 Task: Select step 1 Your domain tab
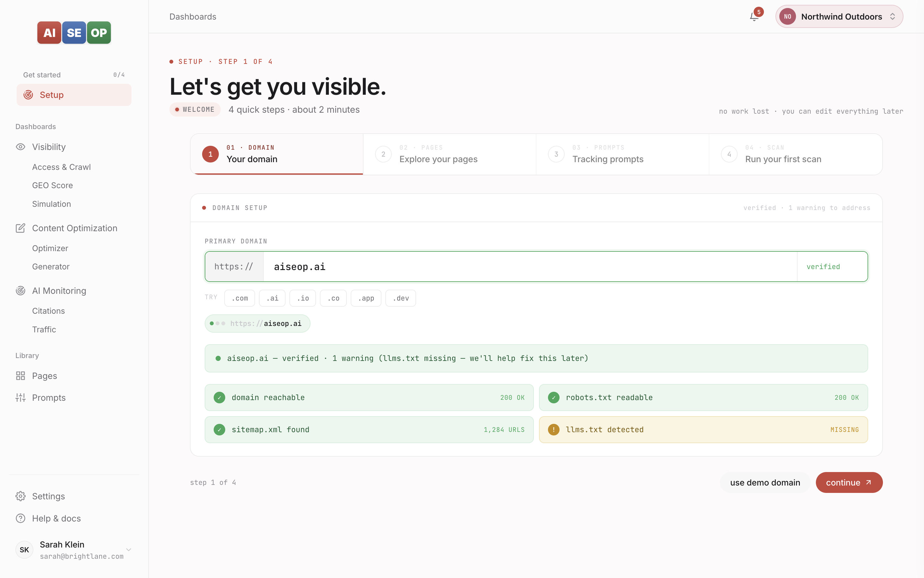click(277, 154)
